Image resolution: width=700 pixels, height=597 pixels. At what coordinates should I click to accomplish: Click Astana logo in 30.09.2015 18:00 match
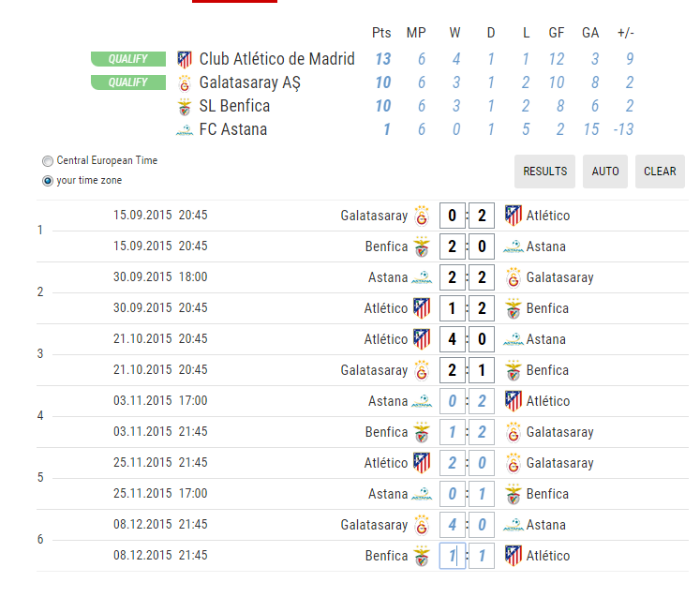[x=422, y=277]
